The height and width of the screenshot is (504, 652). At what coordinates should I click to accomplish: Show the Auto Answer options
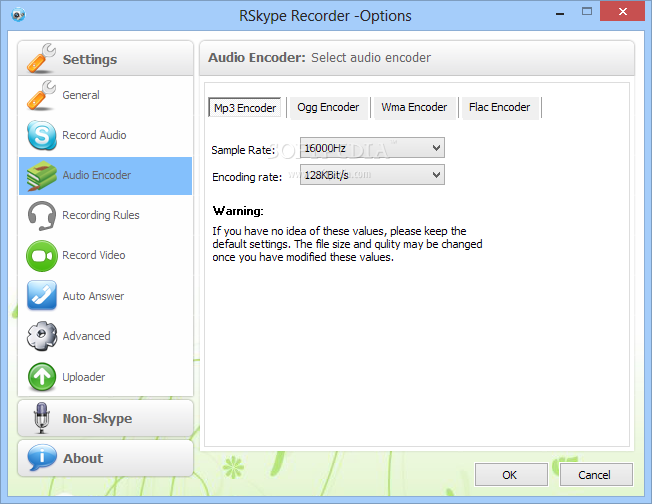click(x=105, y=296)
